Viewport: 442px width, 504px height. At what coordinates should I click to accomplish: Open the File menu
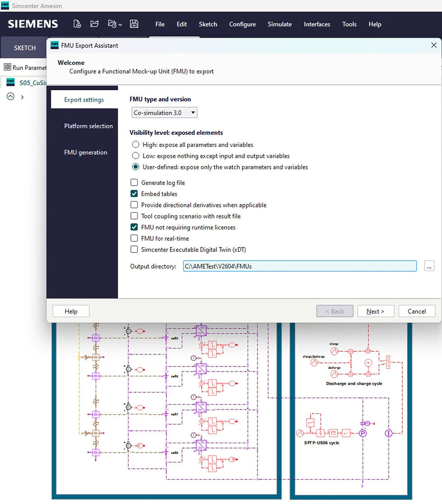tap(160, 24)
